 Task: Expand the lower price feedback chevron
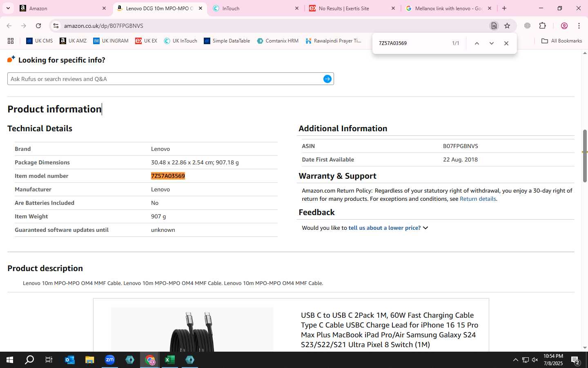pos(425,228)
